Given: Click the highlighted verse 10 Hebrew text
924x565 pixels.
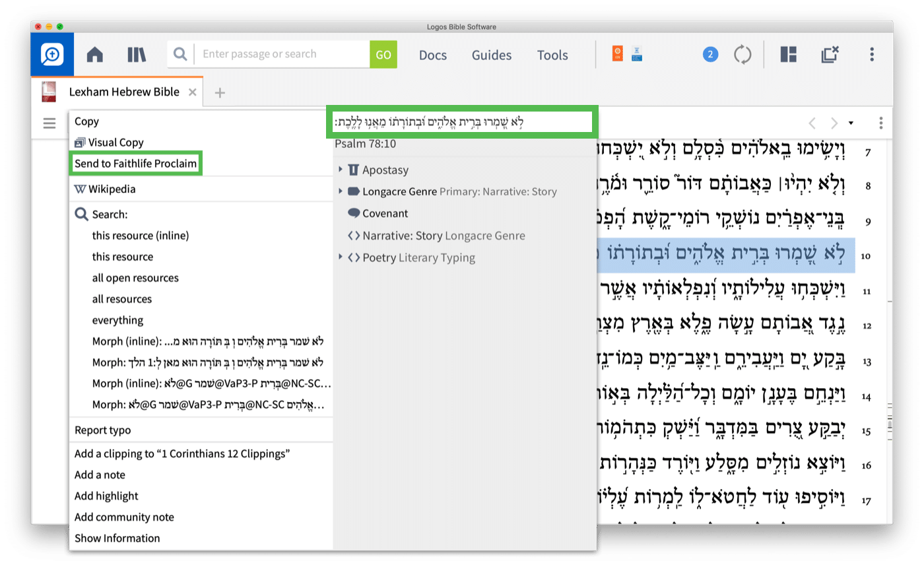Looking at the screenshot, I should (x=726, y=255).
